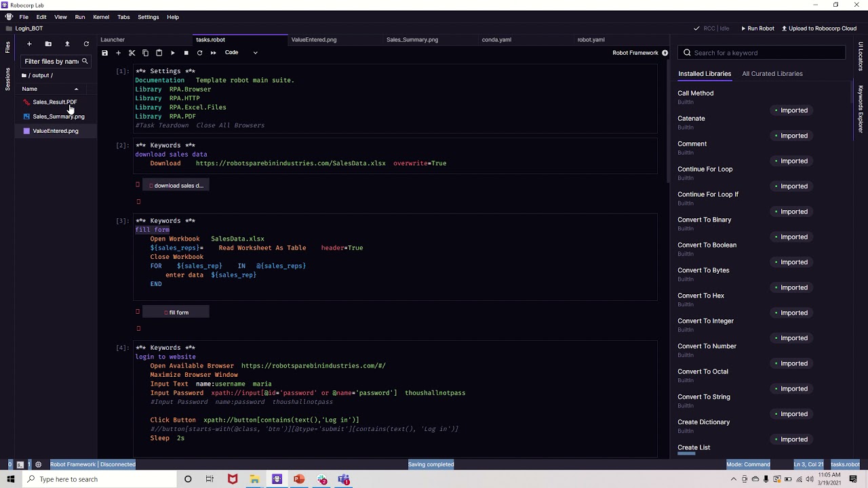Run the selected cell with the play icon
Screen dimensions: 868x488
172,53
